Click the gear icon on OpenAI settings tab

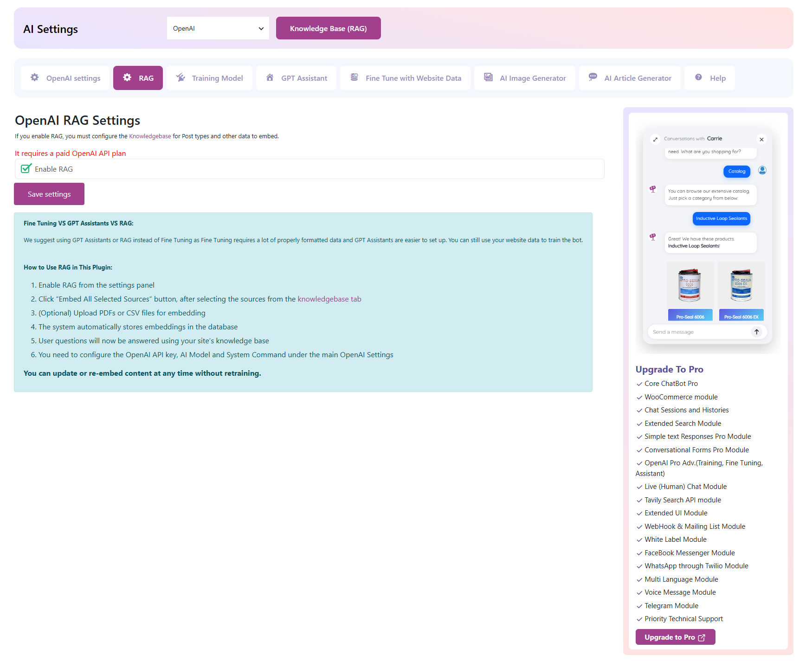[34, 77]
